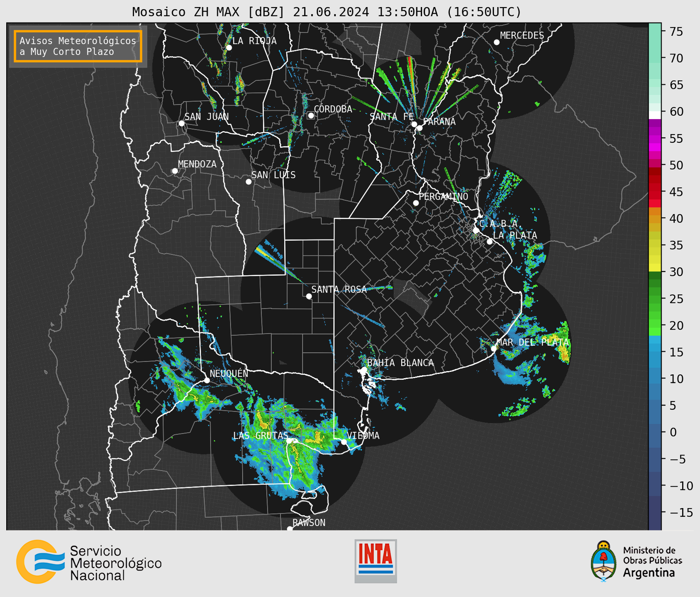Click the Viedma city marker
Viewport: 700px width, 597px height.
pyautogui.click(x=344, y=442)
